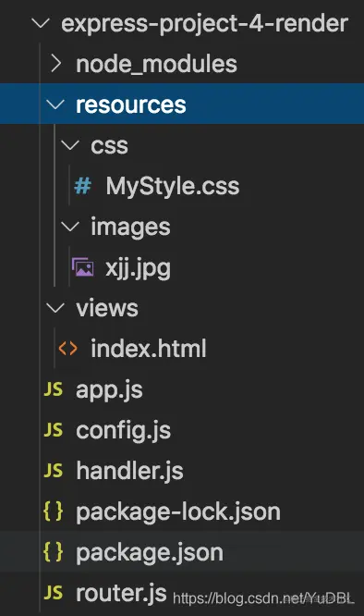Expand the node_modules folder chevron

pyautogui.click(x=56, y=64)
